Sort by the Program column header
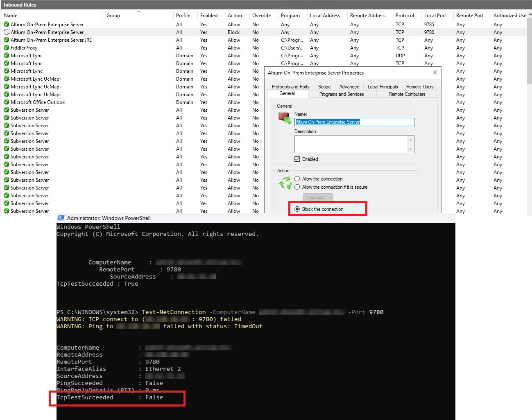Viewport: 532px width, 420px height. tap(293, 16)
